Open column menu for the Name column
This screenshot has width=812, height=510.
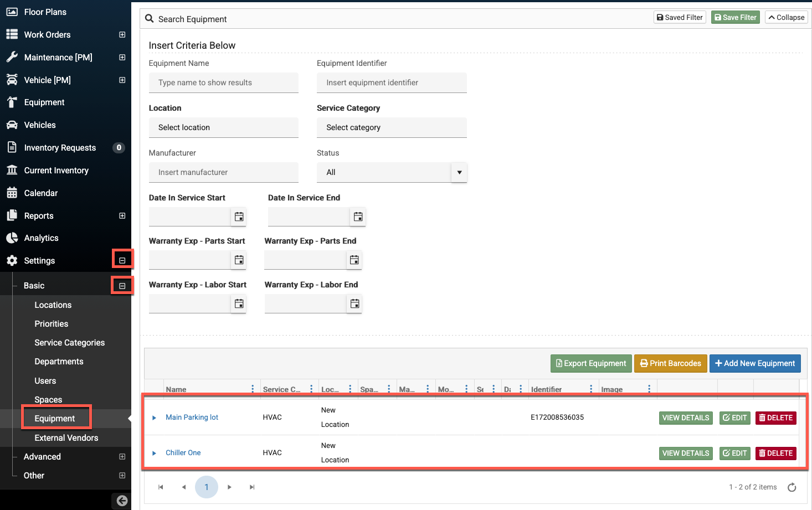253,389
